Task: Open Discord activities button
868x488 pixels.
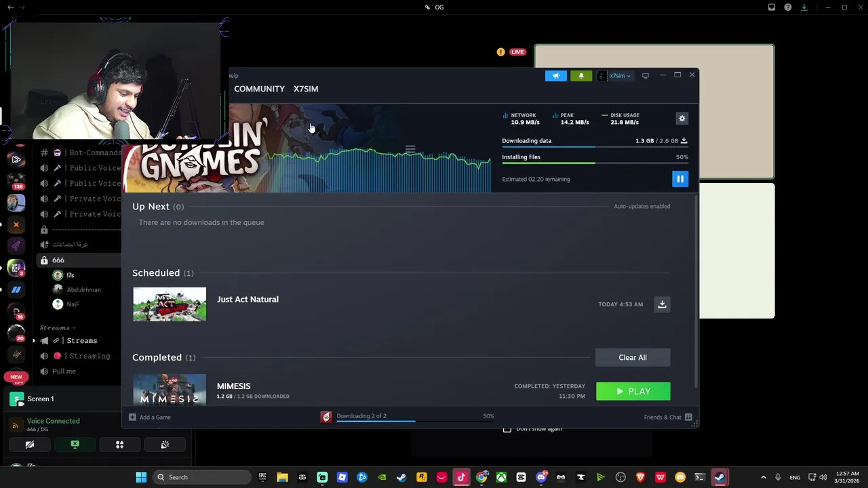Action: point(119,445)
